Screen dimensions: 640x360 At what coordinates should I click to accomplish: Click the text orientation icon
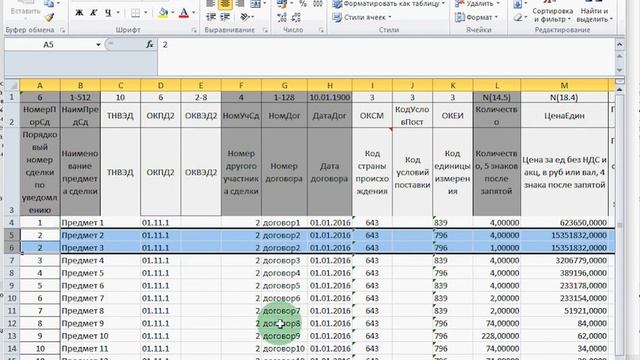pos(244,17)
